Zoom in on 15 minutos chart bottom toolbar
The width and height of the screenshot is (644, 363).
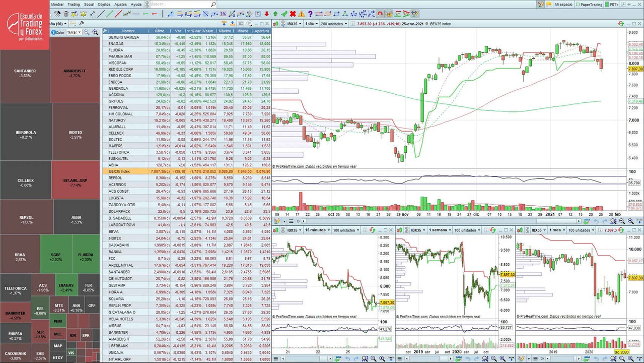tap(383, 358)
